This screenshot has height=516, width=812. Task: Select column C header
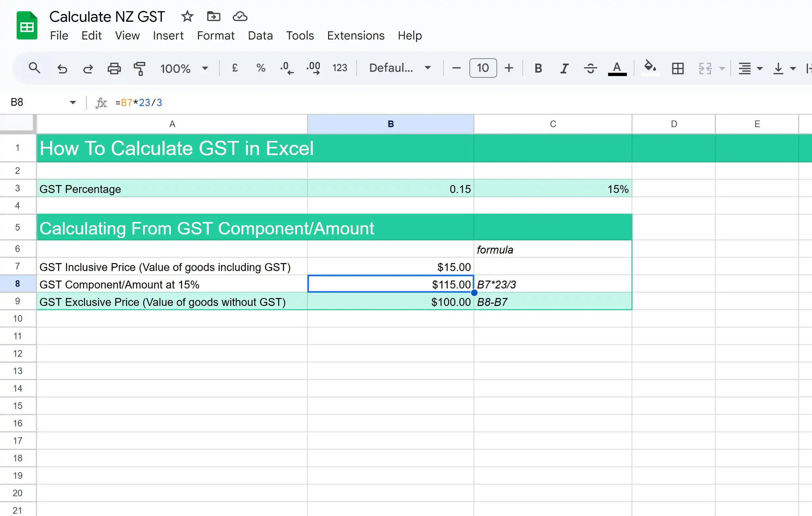coord(553,124)
